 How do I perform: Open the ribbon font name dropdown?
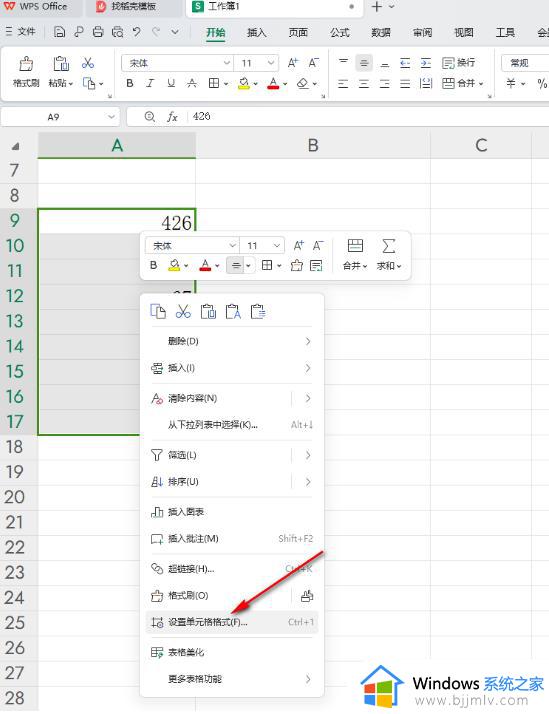[x=226, y=63]
